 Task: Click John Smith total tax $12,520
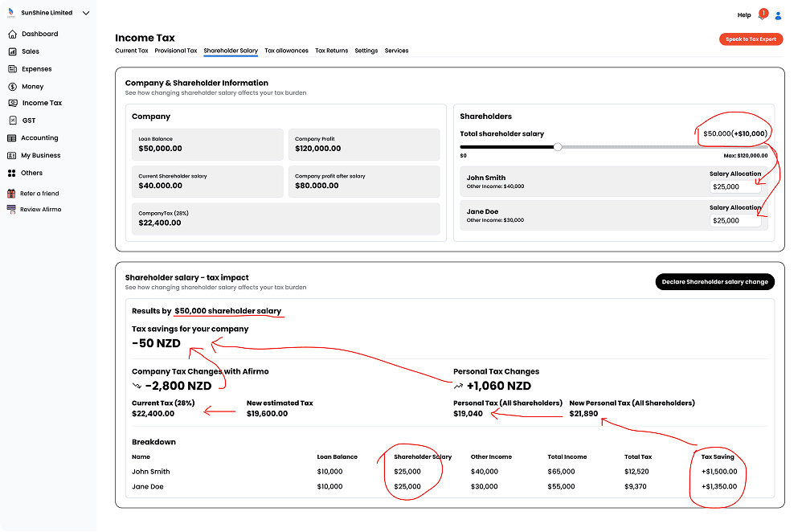point(636,472)
